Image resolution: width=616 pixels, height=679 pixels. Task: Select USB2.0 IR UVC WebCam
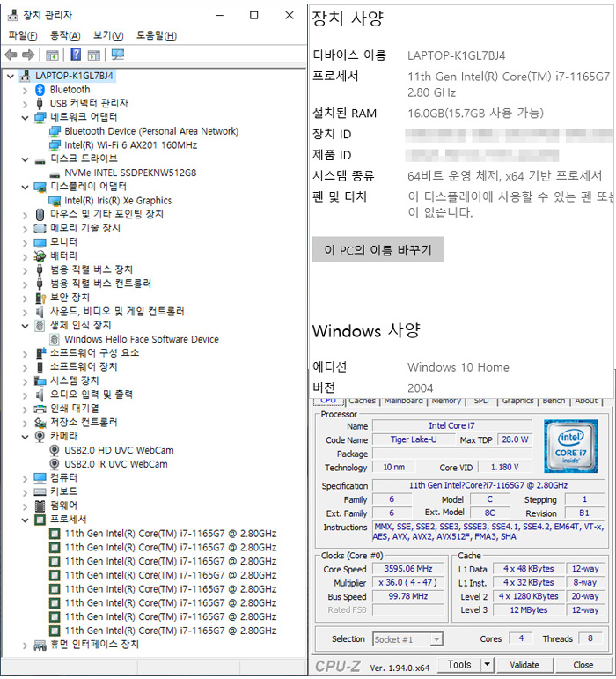click(116, 464)
